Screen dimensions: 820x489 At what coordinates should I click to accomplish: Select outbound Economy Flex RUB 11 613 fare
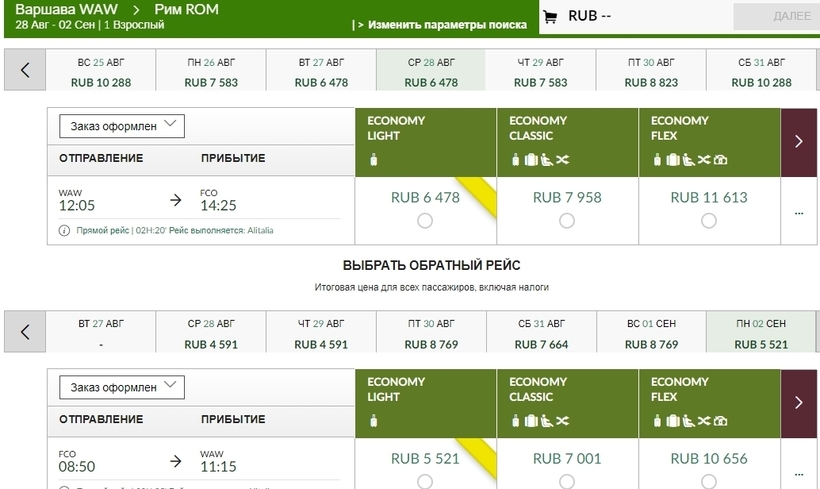[709, 220]
